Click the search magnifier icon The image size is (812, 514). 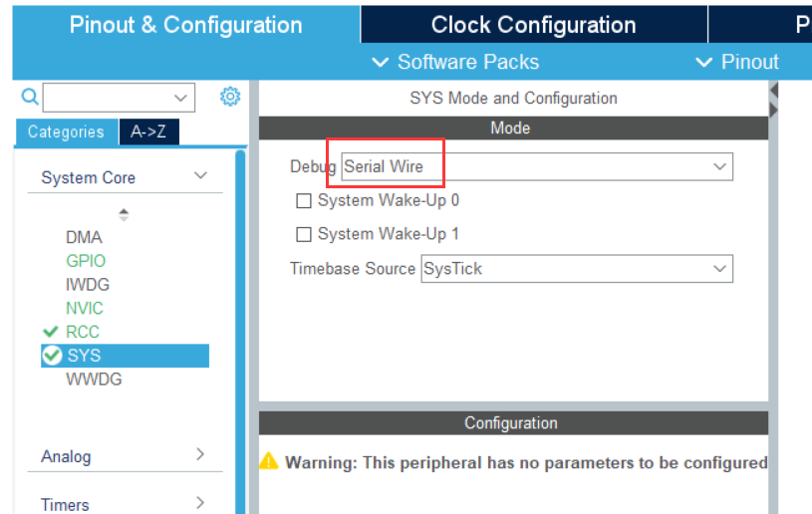[30, 97]
